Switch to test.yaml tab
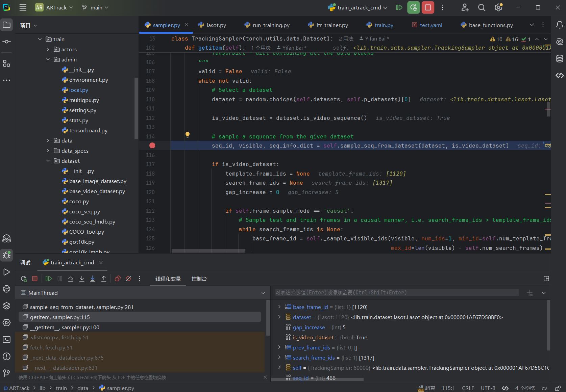This screenshot has width=566, height=392. (x=427, y=25)
